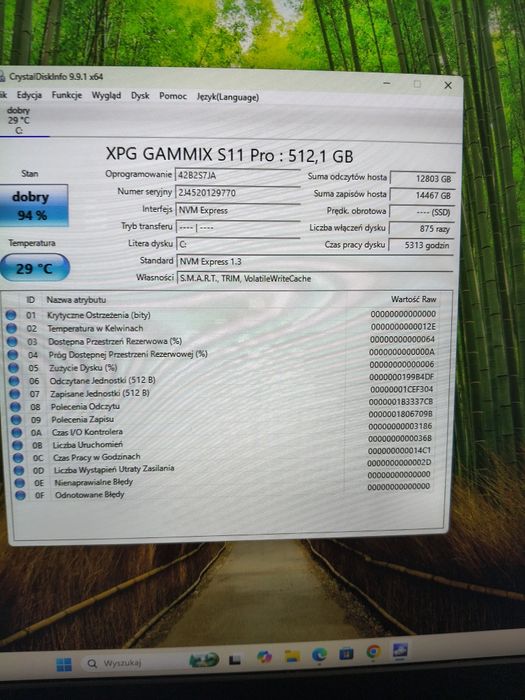Click status icon of Liczba Uruchomień row
Screen dimensions: 525x700
pos(17,446)
